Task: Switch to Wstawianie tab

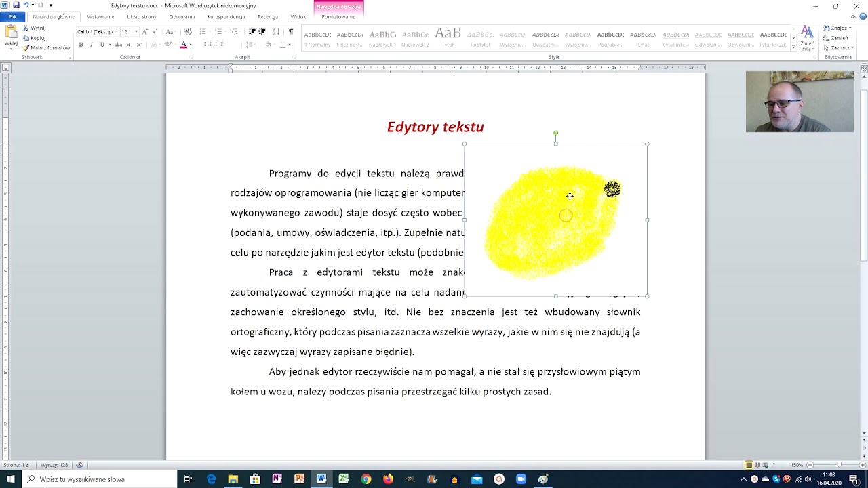Action: point(100,16)
